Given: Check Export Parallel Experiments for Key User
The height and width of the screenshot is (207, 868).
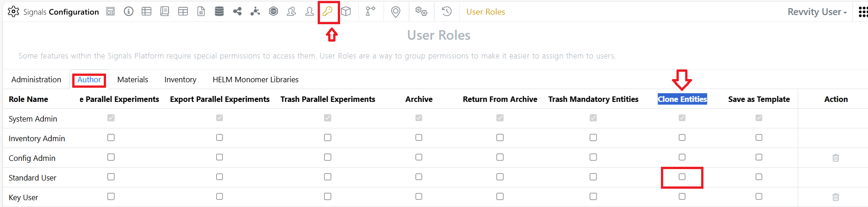Looking at the screenshot, I should pyautogui.click(x=219, y=196).
